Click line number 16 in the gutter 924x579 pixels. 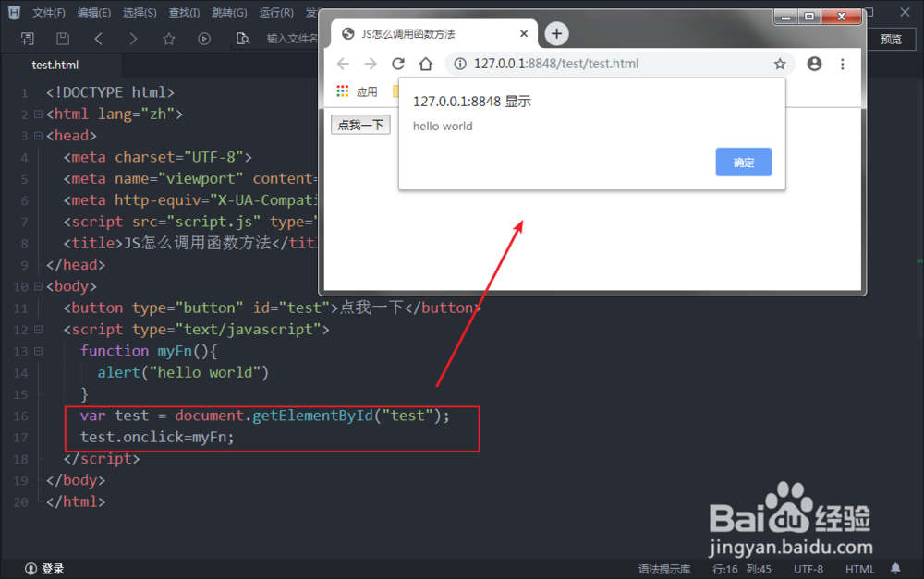coord(20,416)
